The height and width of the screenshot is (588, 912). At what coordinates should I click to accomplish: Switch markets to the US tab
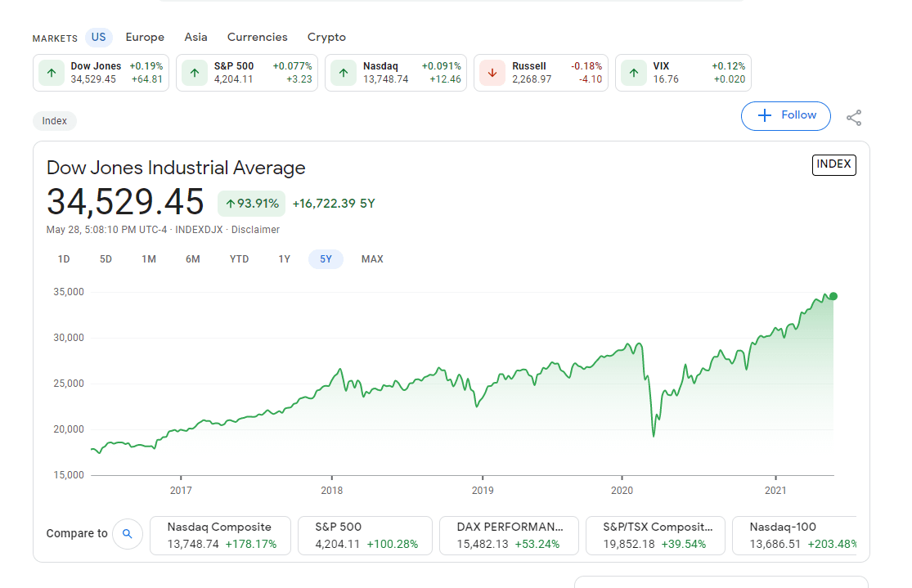pos(98,38)
